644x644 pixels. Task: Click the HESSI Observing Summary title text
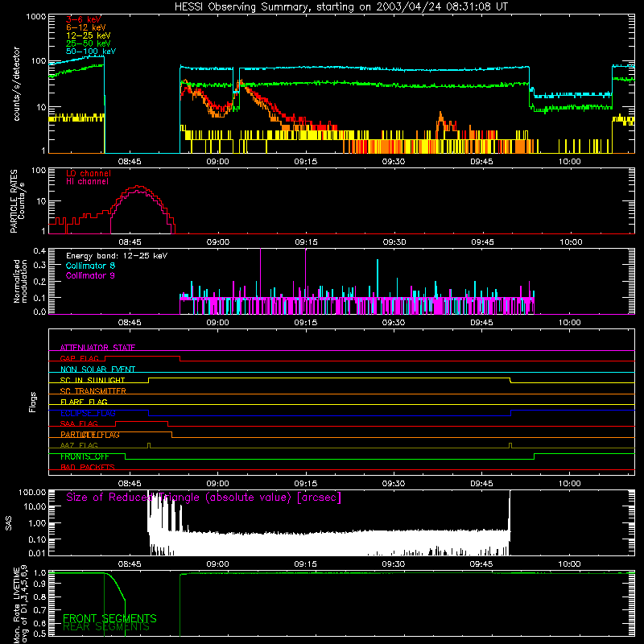click(x=341, y=6)
